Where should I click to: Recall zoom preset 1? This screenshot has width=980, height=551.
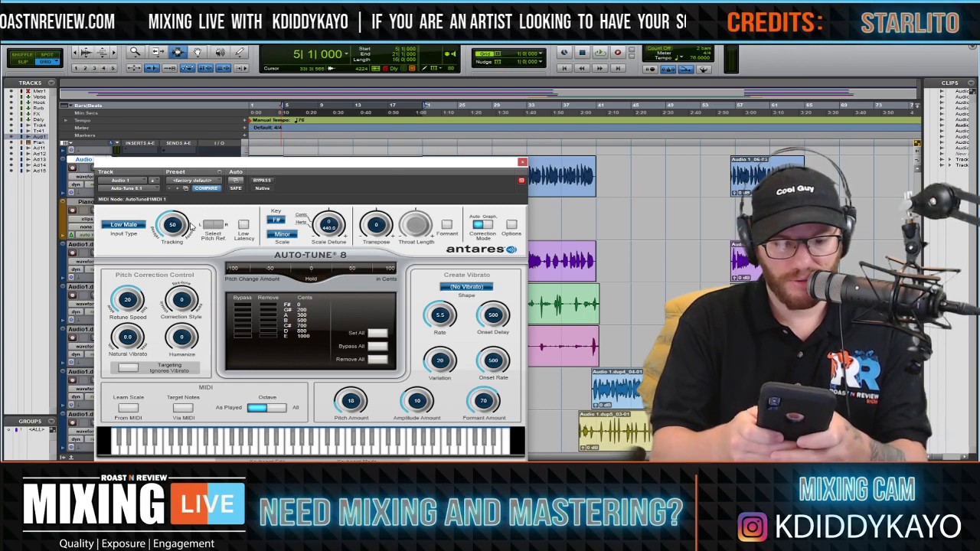(x=76, y=68)
